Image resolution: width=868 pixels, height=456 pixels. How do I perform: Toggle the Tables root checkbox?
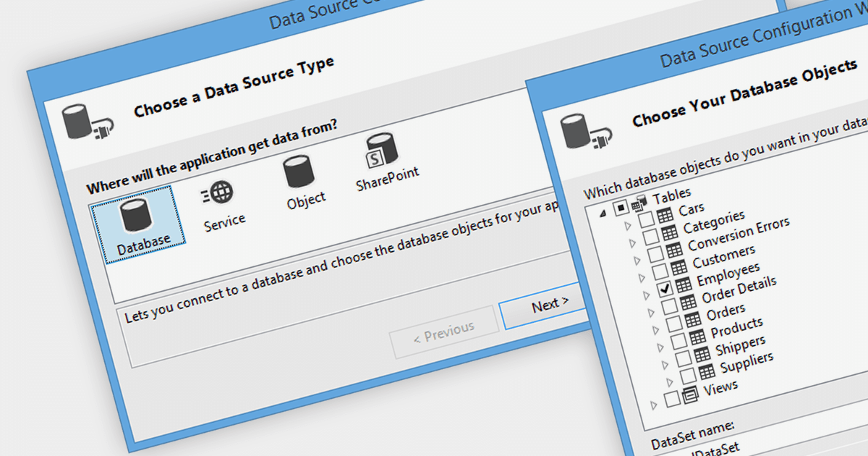(x=621, y=208)
